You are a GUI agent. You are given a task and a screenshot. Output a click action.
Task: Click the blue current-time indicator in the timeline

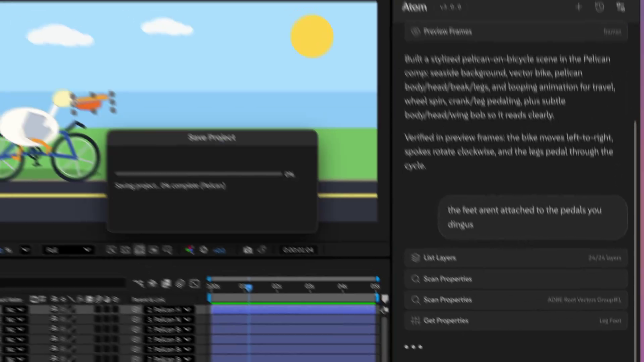(248, 287)
